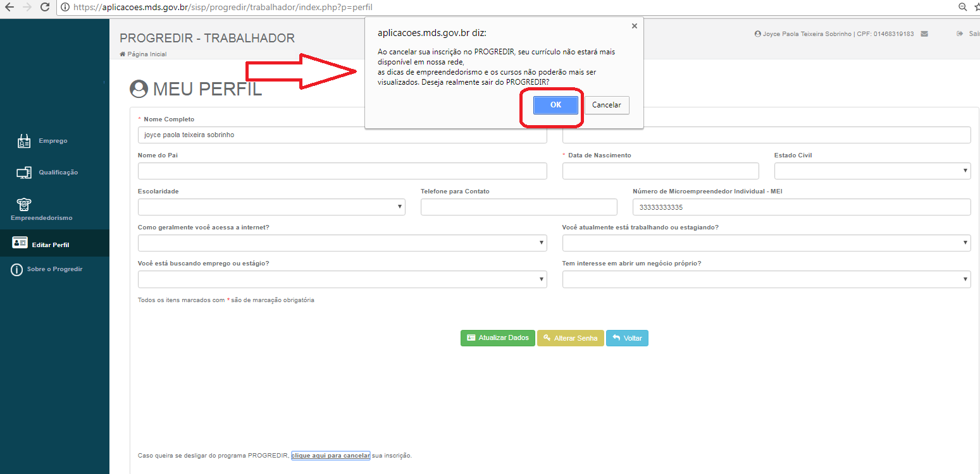Open the Estado Civil dropdown
The height and width of the screenshot is (474, 980).
(872, 171)
